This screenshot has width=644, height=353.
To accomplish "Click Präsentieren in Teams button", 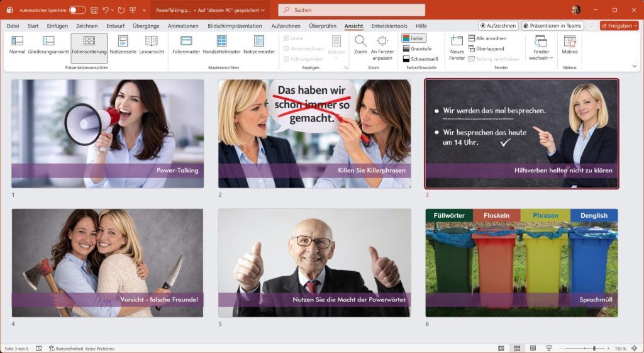I will pos(552,26).
